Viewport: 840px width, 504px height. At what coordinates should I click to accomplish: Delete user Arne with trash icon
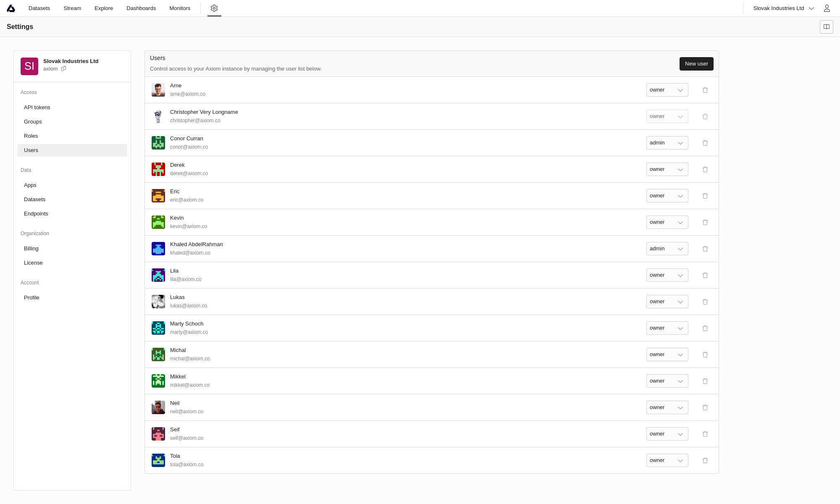point(705,90)
